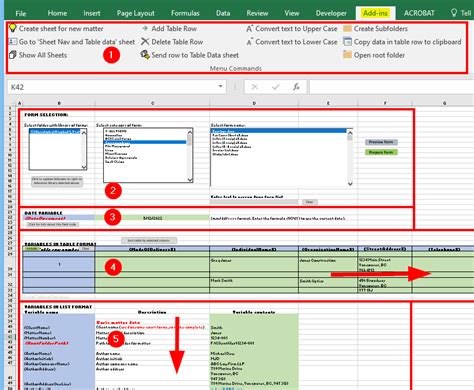Click the Jones Construction organization cell
This screenshot has width=474, height=390.
click(x=328, y=264)
